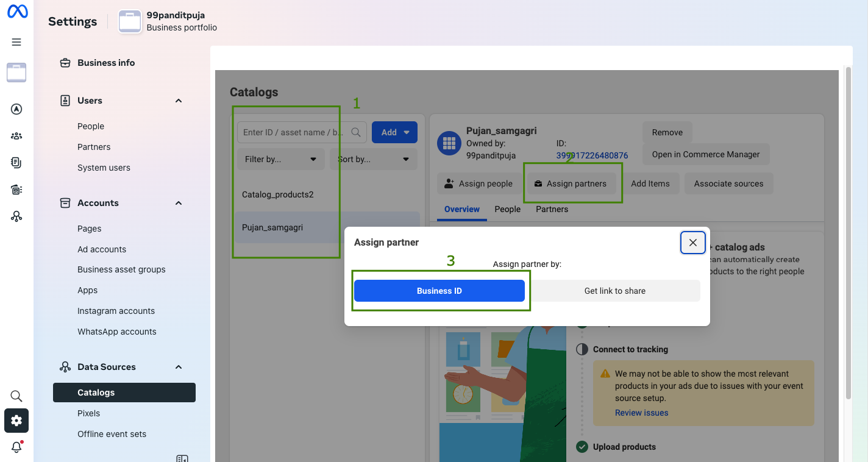
Task: Click the Connect to tracking step
Action: (x=630, y=349)
